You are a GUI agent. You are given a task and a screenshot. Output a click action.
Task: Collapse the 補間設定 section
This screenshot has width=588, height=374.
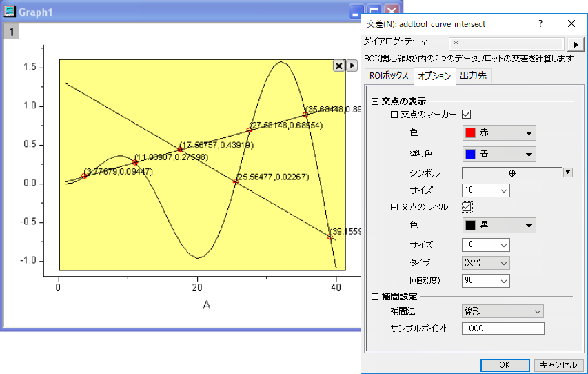point(374,297)
